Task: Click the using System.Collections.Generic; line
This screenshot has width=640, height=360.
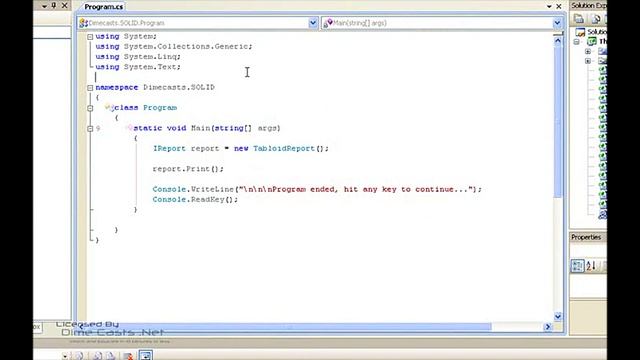Action: [174, 47]
